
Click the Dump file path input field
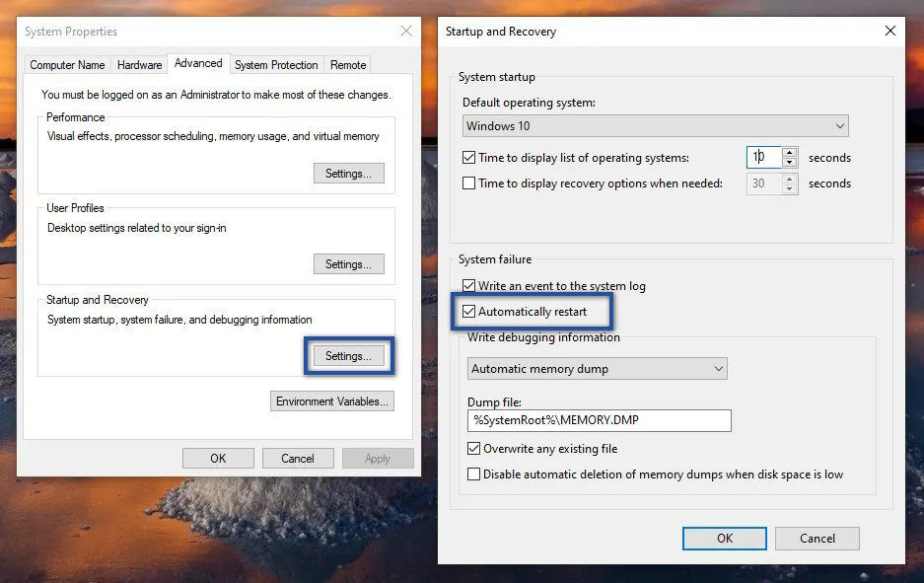coord(598,420)
